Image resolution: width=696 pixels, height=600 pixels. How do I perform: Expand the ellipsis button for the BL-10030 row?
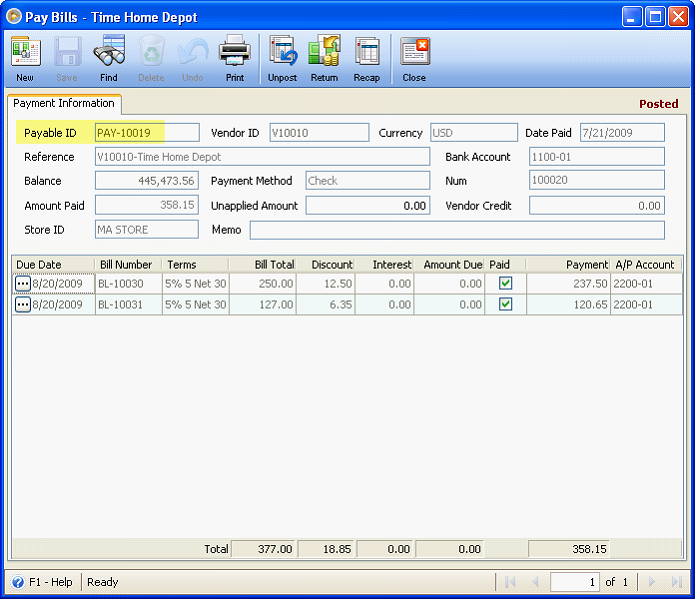click(x=22, y=283)
